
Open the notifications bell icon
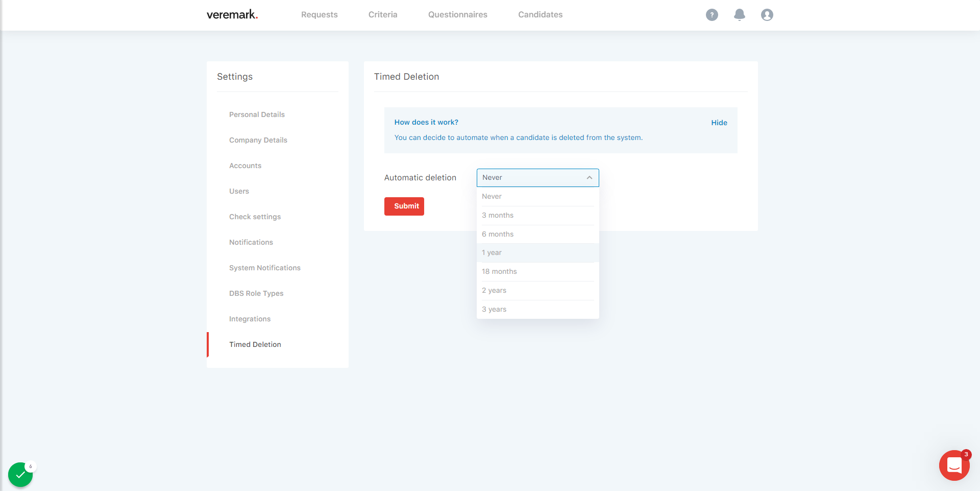tap(739, 15)
